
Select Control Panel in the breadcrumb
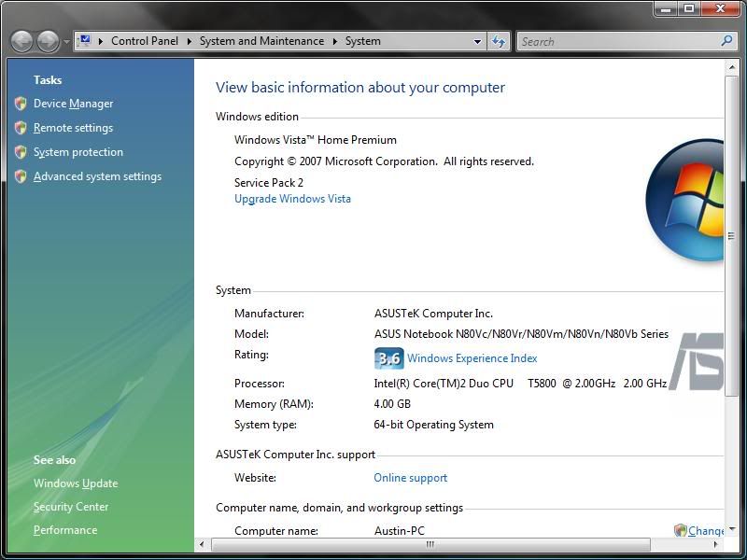[145, 41]
